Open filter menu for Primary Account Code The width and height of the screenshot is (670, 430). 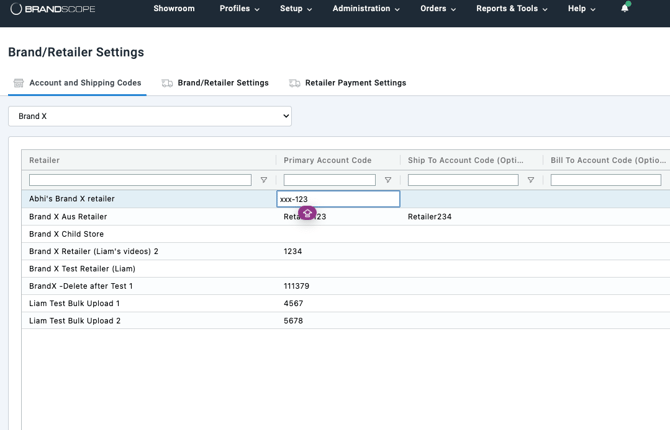(388, 180)
